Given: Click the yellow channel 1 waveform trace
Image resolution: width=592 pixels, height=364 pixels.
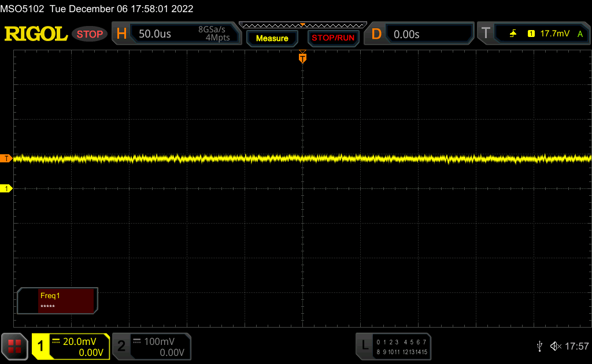Looking at the screenshot, I should [302, 159].
